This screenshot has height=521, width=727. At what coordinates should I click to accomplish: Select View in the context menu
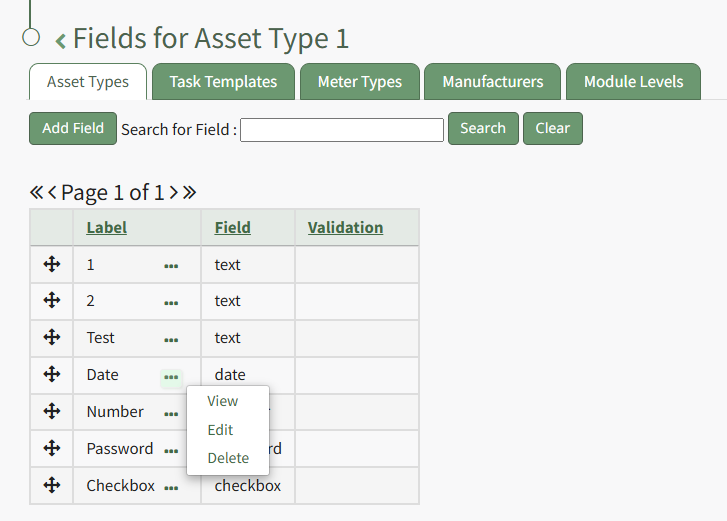coord(222,401)
